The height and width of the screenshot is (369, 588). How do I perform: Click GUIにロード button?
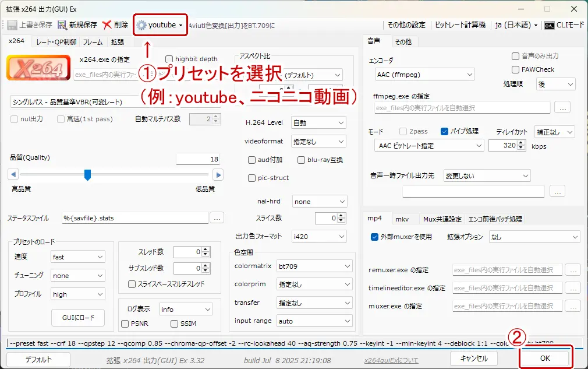[x=78, y=318]
